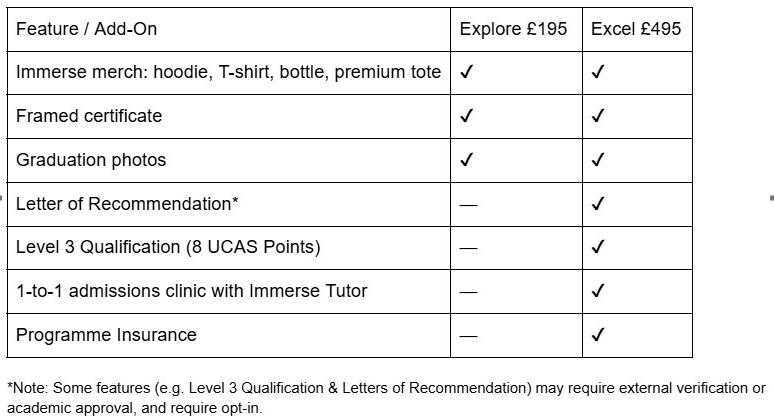Viewport: 774px width, 420px height.
Task: Select the Explore checkmark for Framed certificate
Action: pyautogui.click(x=466, y=117)
